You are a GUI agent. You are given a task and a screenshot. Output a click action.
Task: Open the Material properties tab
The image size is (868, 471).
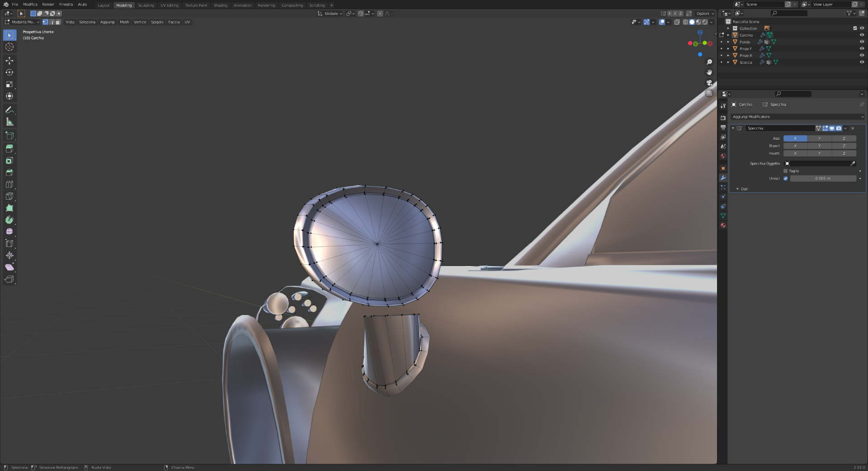tap(723, 225)
